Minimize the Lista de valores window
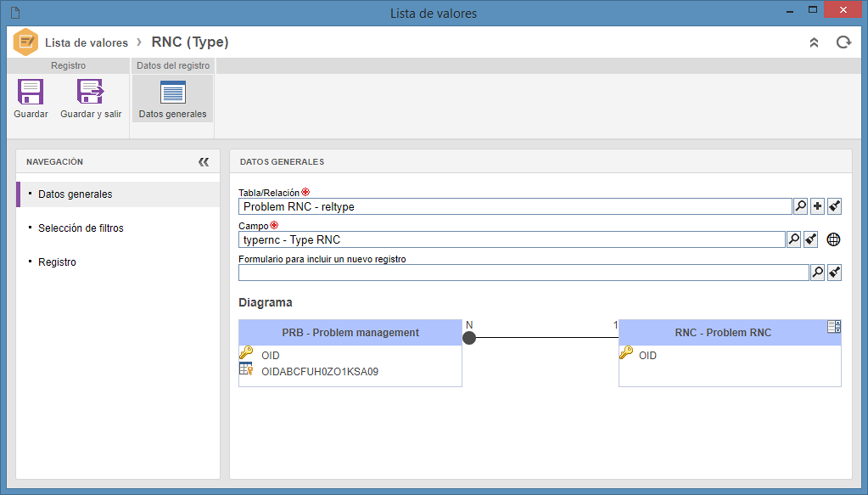Screen dimensions: 868x495 (x=790, y=11)
